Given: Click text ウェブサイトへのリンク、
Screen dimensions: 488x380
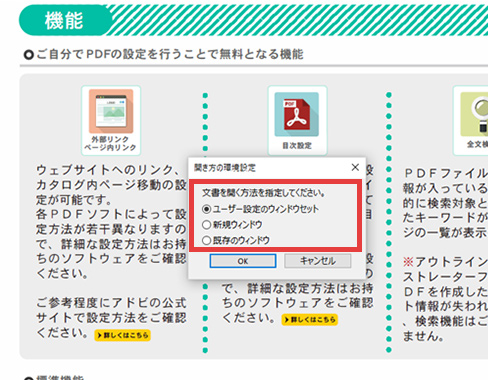Looking at the screenshot, I should pos(109,170).
